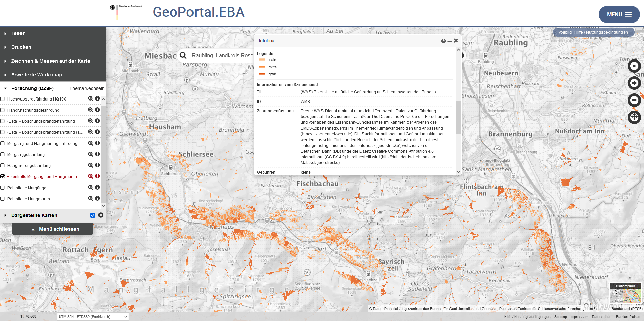The image size is (644, 321).
Task: Click the locate-me target map button
Action: coord(634,66)
